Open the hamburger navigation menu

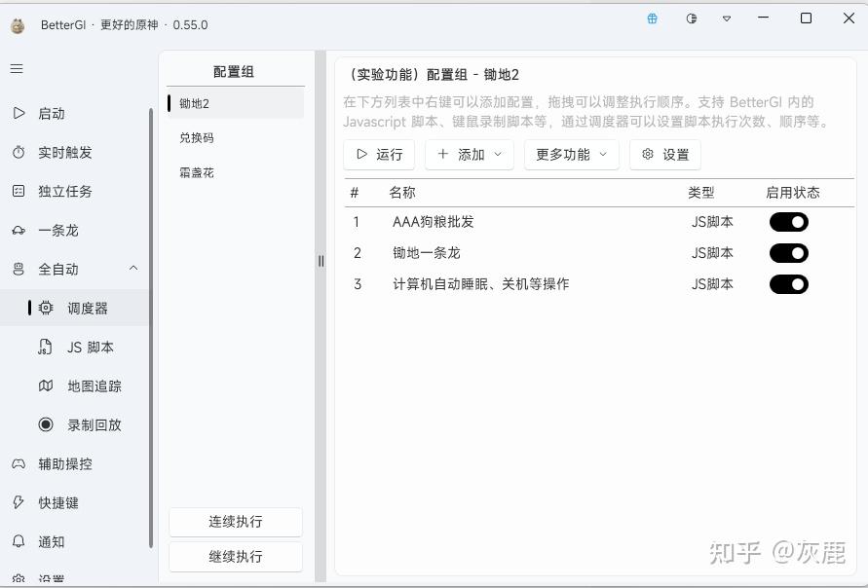[17, 68]
